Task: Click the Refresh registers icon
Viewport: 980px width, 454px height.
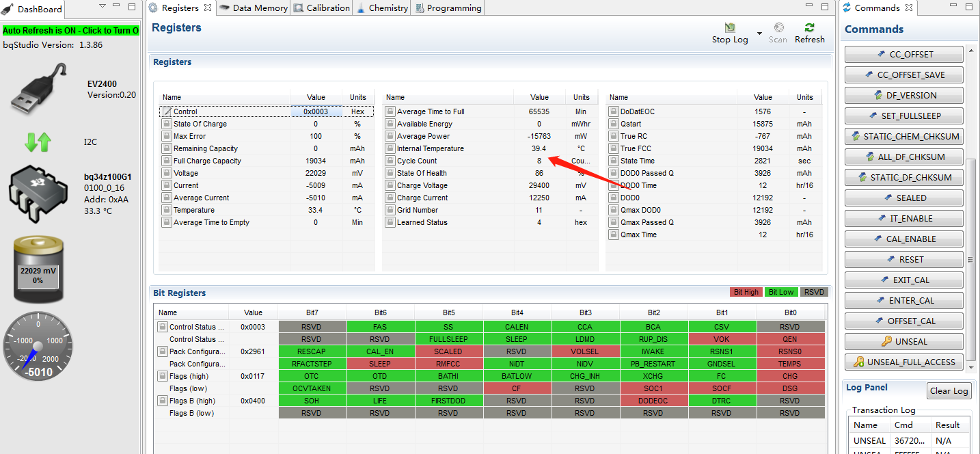Action: tap(810, 27)
